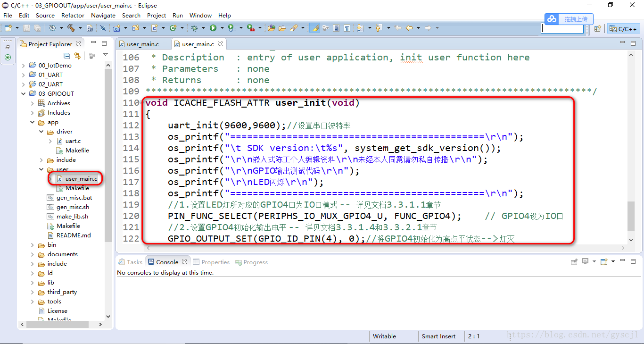The width and height of the screenshot is (644, 344).
Task: Collapse the 03_GPIOOUT project
Action: [x=24, y=93]
